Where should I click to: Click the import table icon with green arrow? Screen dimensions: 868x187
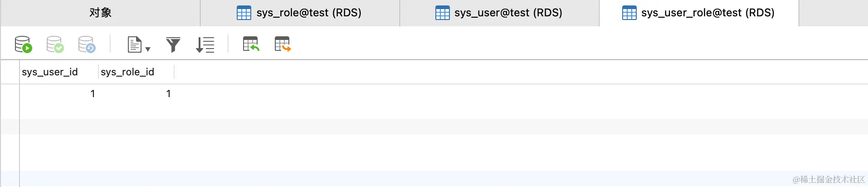251,44
